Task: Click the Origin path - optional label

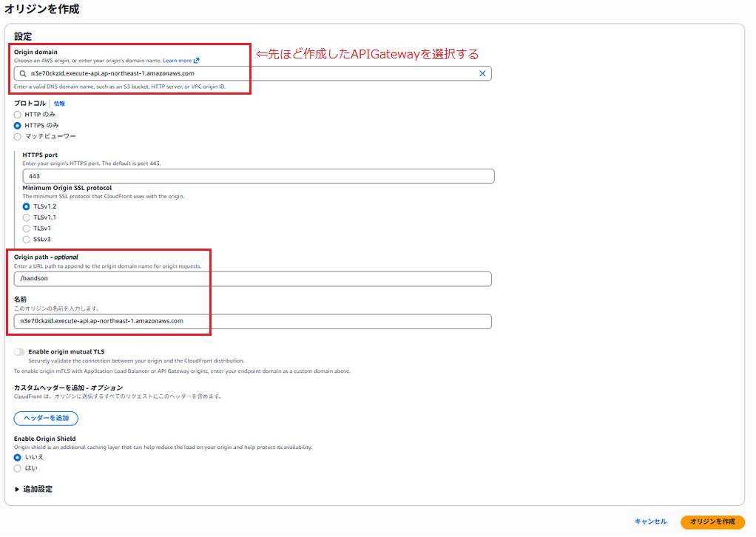Action: click(x=46, y=257)
